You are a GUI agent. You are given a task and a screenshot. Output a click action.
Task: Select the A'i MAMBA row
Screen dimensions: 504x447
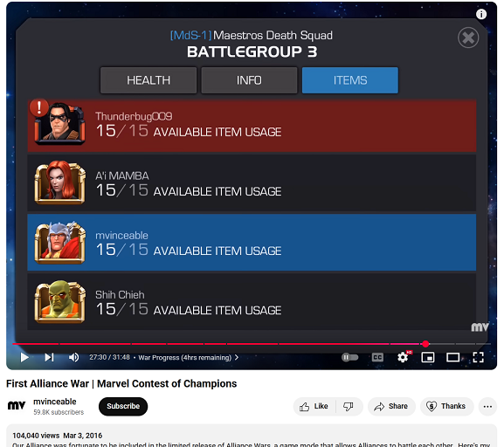[x=252, y=182]
